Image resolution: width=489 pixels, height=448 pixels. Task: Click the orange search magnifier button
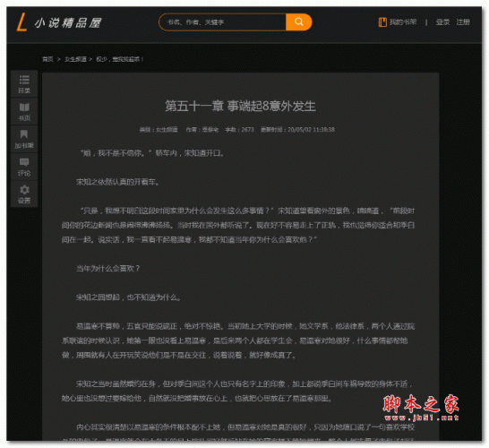pos(298,22)
